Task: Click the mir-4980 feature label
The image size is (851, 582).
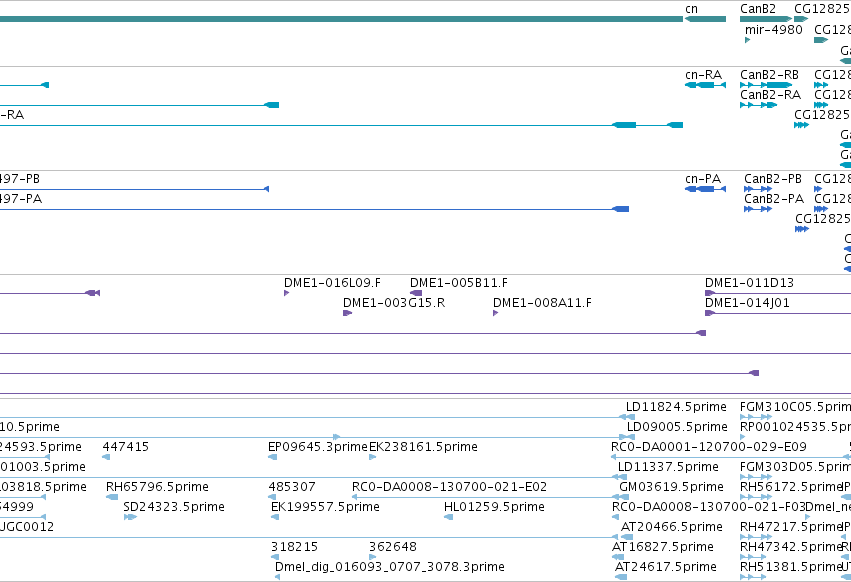Action: 773,30
